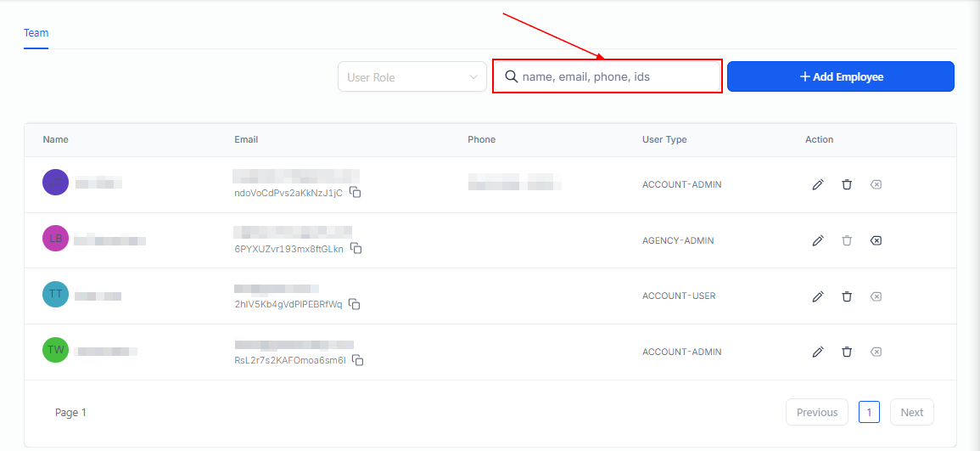Edit the TW user entry
Image resolution: width=980 pixels, height=451 pixels.
(x=818, y=352)
